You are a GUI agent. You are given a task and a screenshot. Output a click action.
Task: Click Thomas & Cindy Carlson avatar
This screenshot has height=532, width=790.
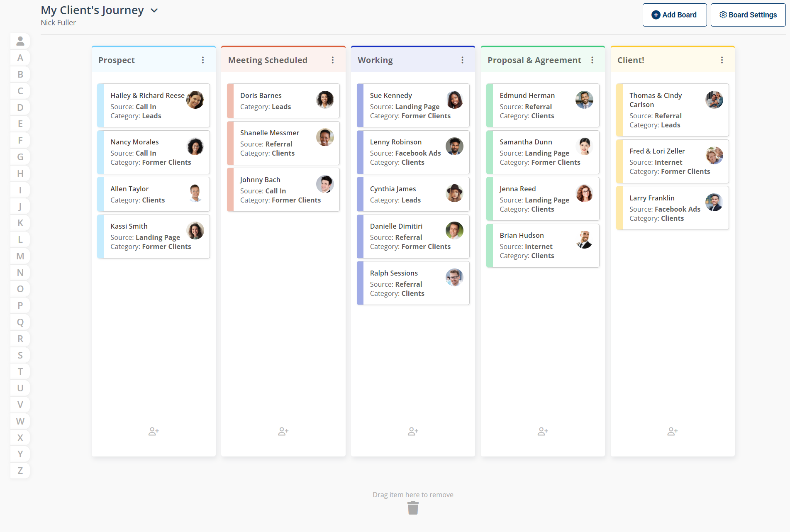click(714, 100)
